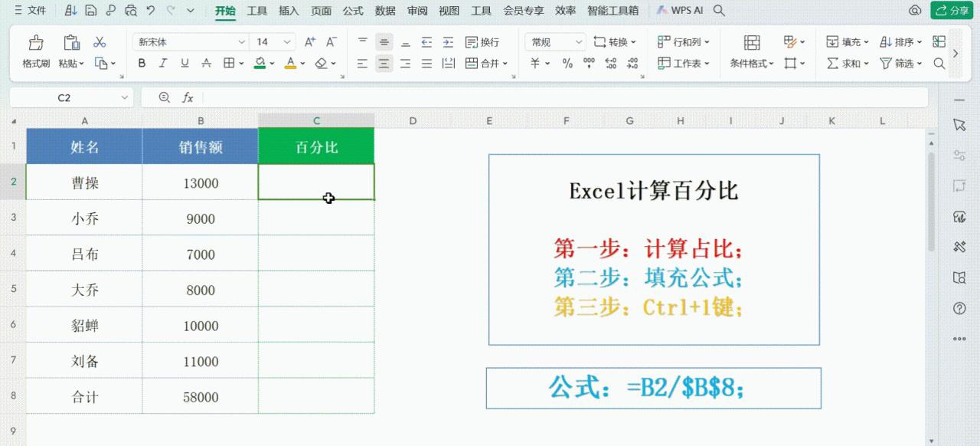
Task: Click the distributed alignment icon
Action: 449,64
